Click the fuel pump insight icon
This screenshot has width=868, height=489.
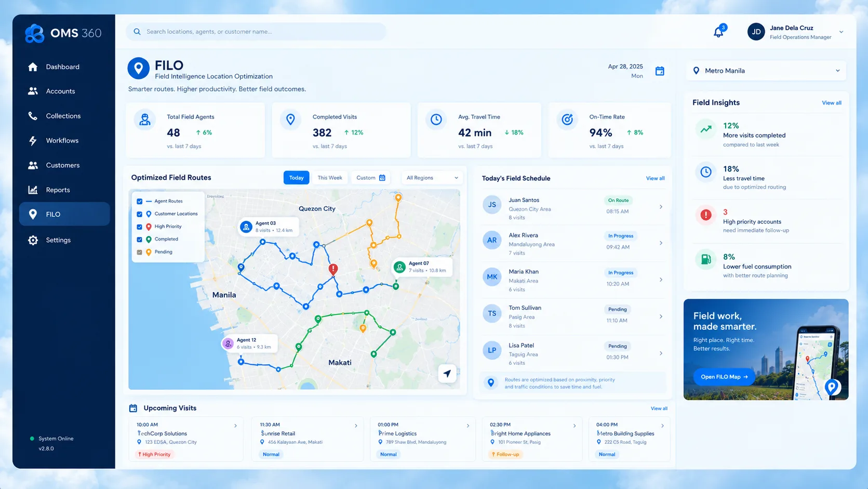[706, 259]
